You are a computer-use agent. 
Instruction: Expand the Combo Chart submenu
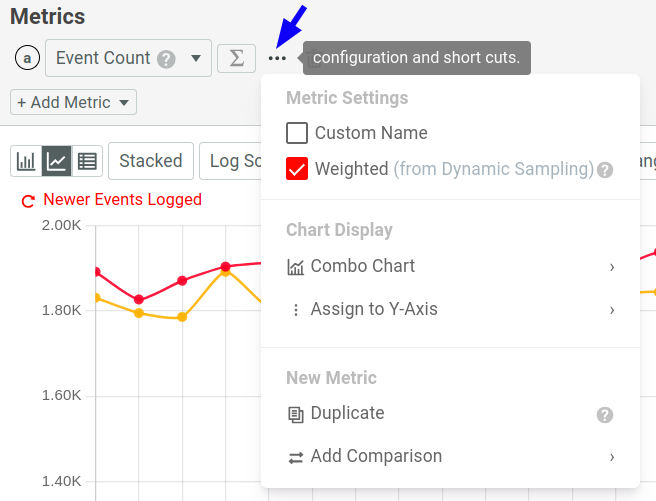(x=450, y=266)
